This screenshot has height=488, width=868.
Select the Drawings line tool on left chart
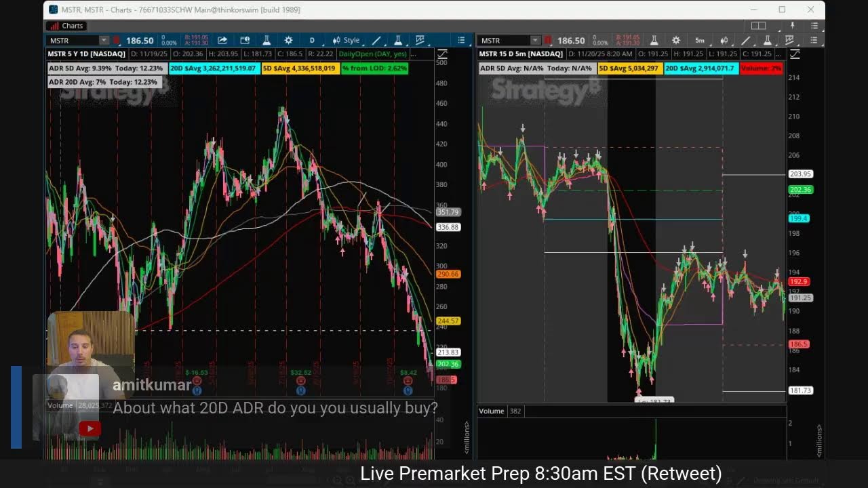click(376, 41)
